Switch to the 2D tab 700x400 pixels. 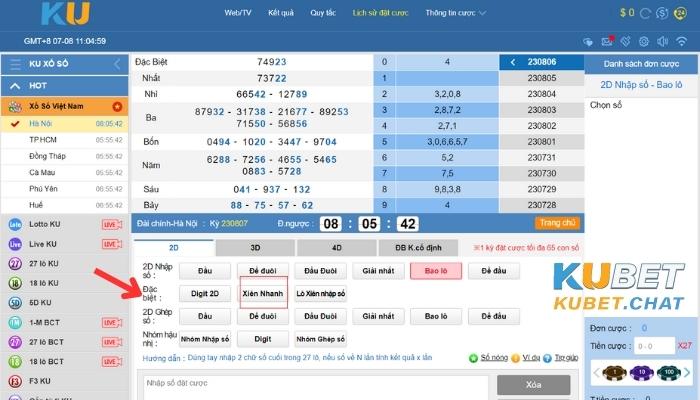tap(174, 248)
